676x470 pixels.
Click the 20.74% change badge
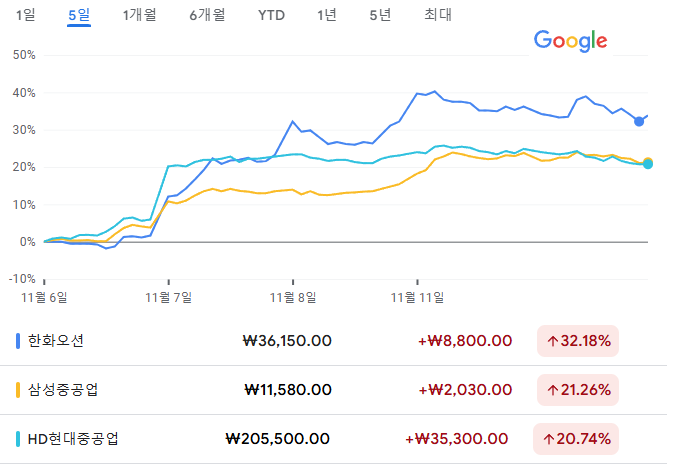(x=576, y=439)
